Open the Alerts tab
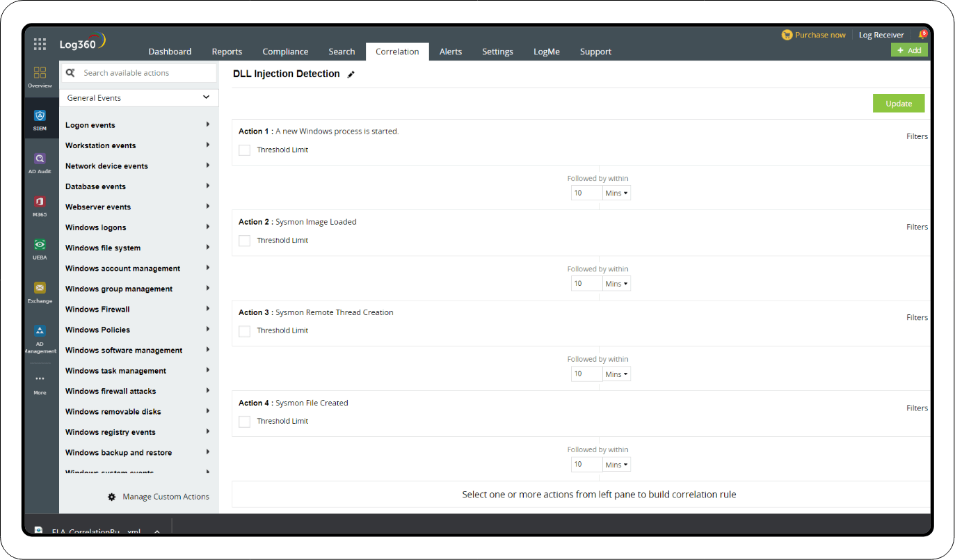 pos(451,51)
